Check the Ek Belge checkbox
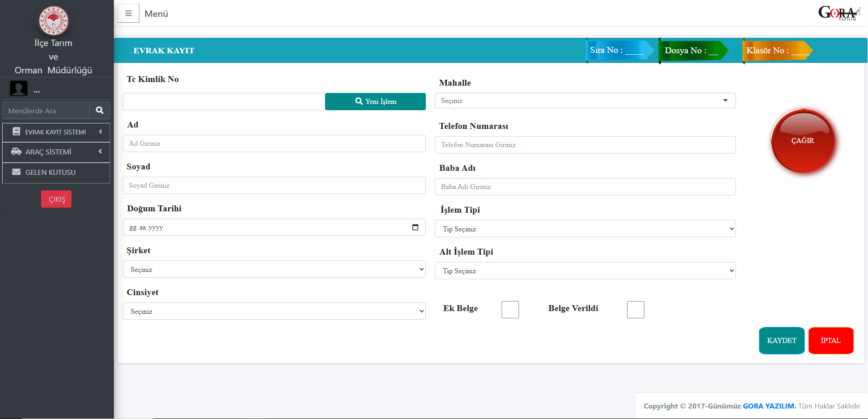The height and width of the screenshot is (419, 868). [x=510, y=310]
